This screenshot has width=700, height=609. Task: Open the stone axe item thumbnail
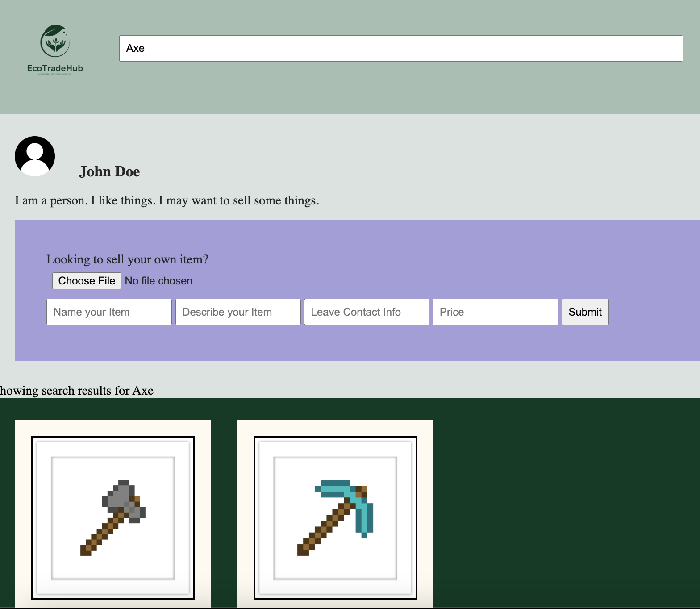click(113, 518)
